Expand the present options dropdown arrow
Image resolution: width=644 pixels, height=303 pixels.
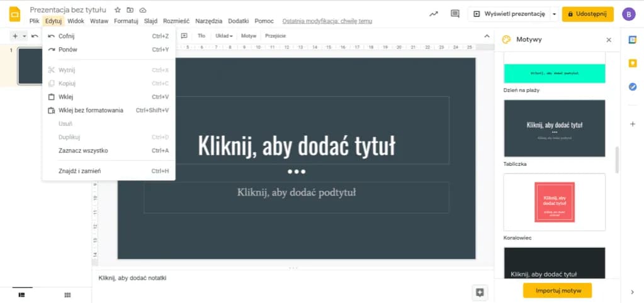point(553,14)
